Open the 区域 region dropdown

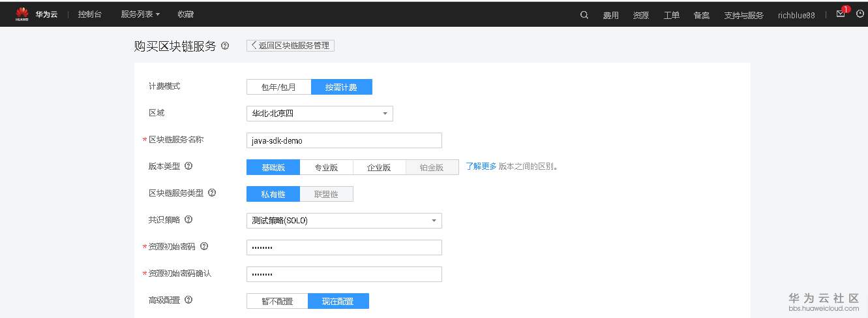[x=320, y=114]
